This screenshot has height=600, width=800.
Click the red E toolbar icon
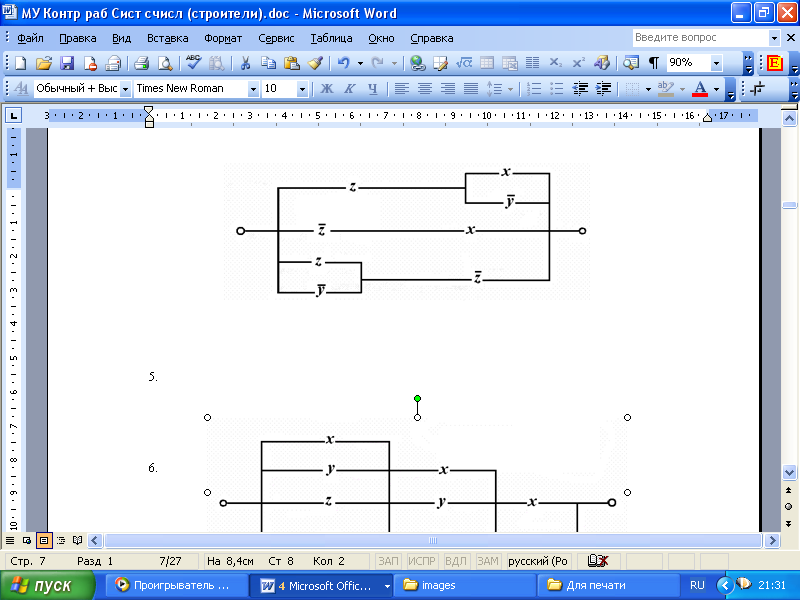tap(774, 63)
